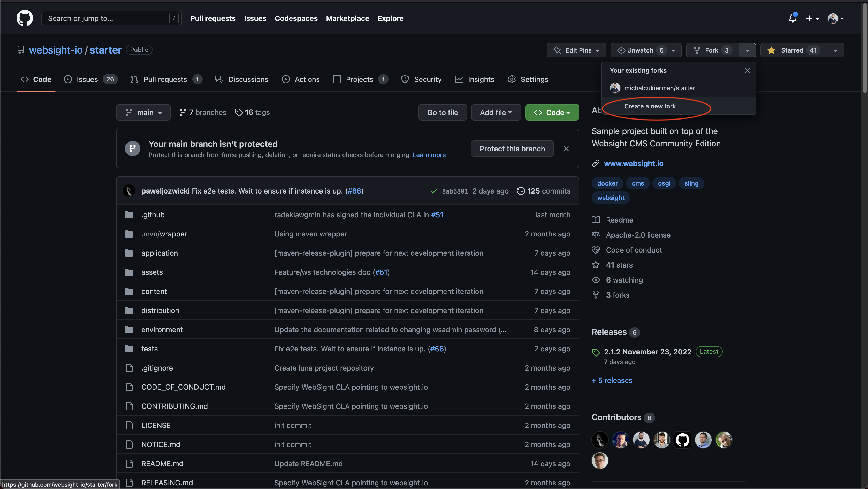
Task: Open the main branch selector
Action: point(143,112)
